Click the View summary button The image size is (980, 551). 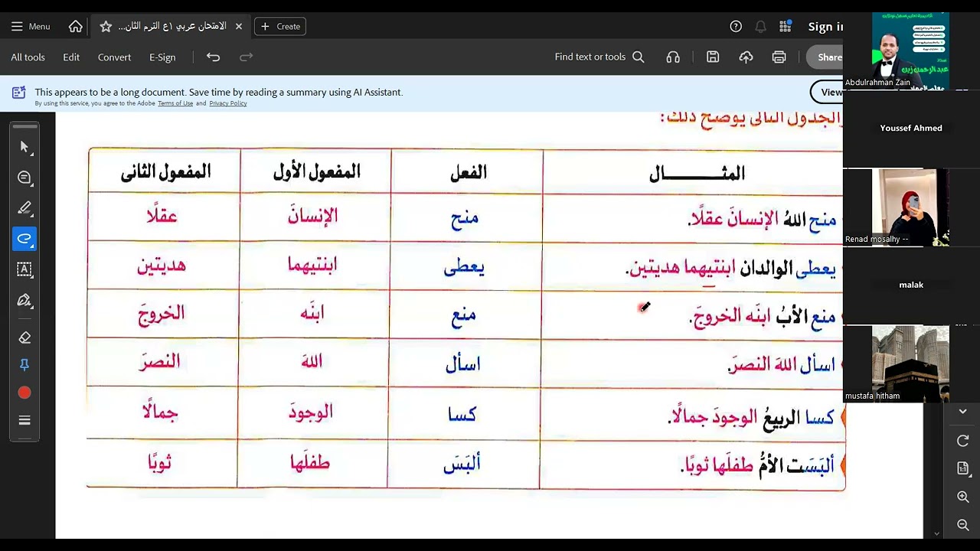pos(827,92)
